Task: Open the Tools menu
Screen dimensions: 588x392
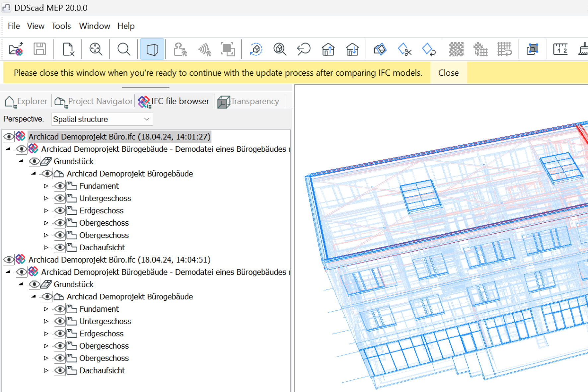Action: [x=61, y=26]
